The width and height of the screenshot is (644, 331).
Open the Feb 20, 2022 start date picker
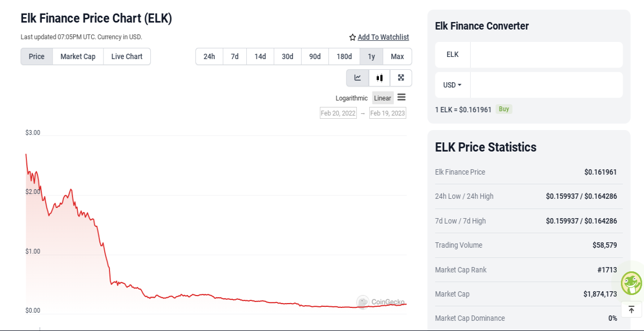tap(338, 113)
